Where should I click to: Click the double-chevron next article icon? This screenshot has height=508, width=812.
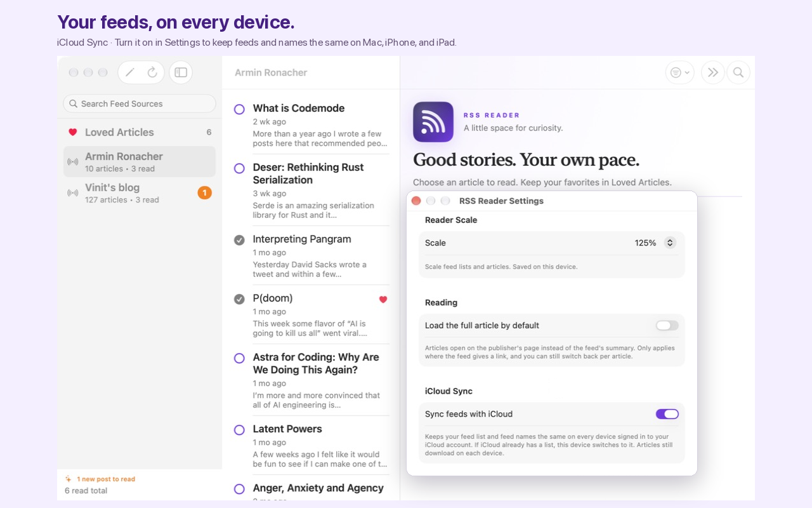pos(712,72)
